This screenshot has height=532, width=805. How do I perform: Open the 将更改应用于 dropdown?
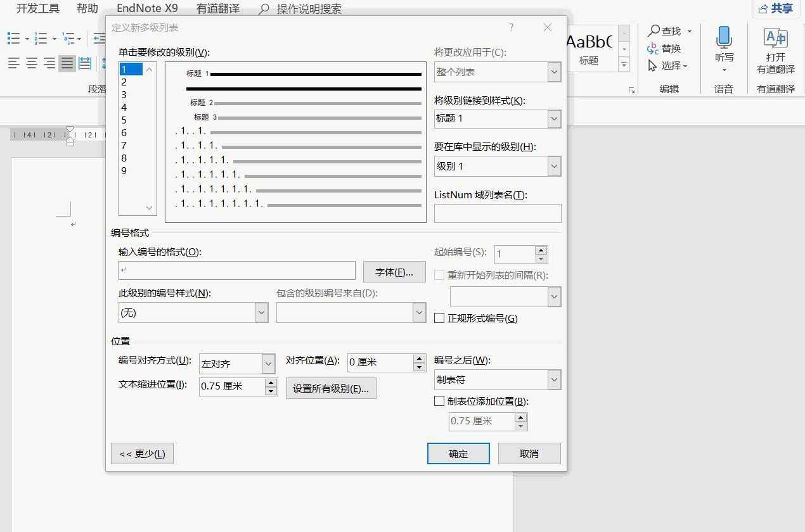click(x=553, y=72)
